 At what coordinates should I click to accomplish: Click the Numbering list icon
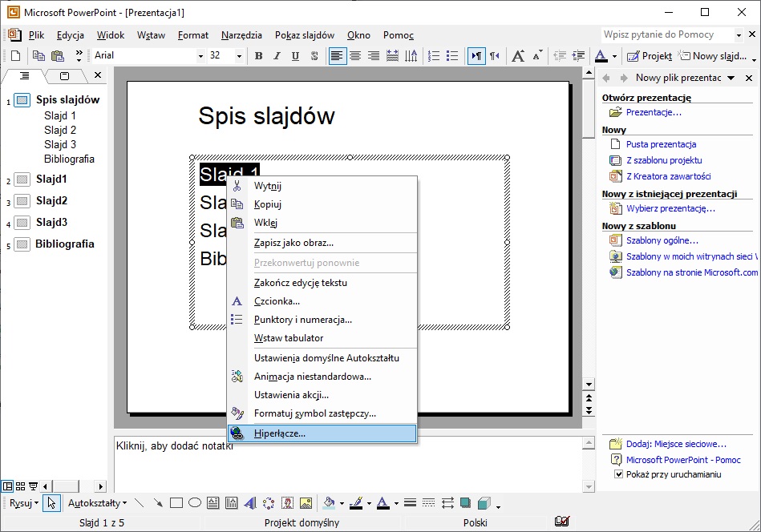434,56
